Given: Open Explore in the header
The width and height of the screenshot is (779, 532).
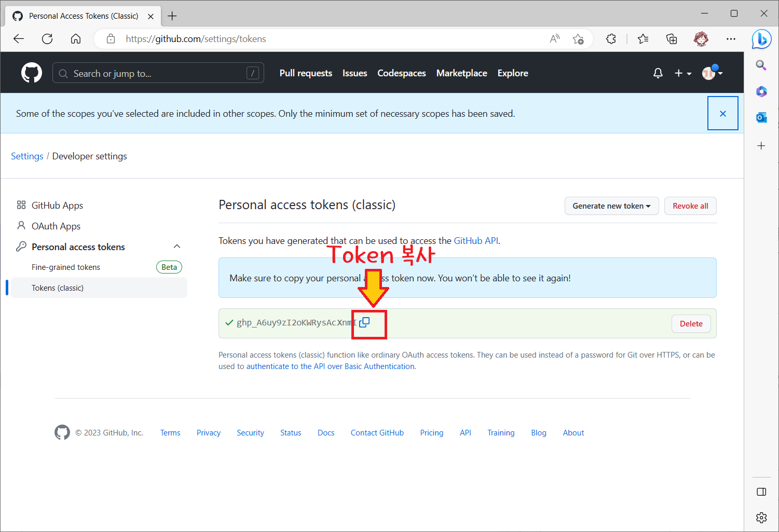Looking at the screenshot, I should click(513, 73).
